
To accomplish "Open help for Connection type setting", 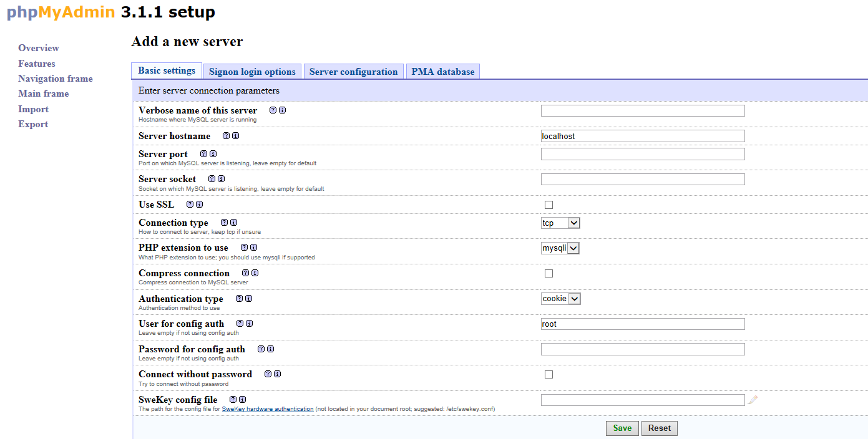I will coord(224,222).
